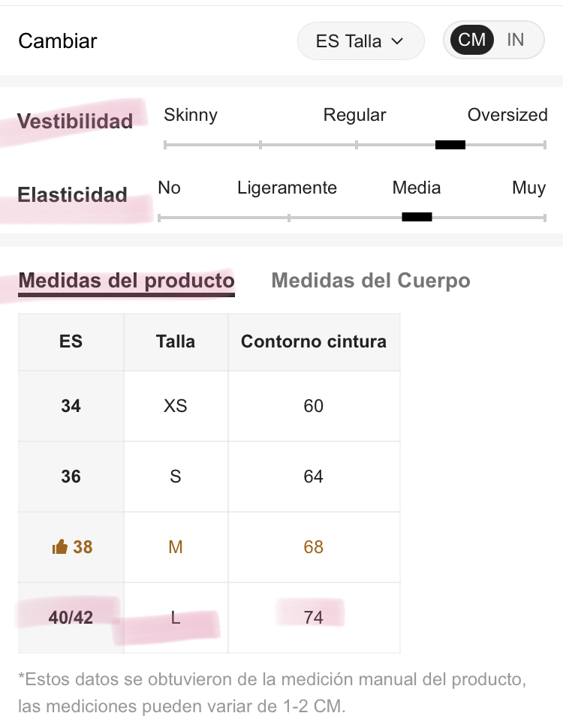Image resolution: width=563 pixels, height=728 pixels.
Task: Switch units to IN
Action: click(515, 40)
